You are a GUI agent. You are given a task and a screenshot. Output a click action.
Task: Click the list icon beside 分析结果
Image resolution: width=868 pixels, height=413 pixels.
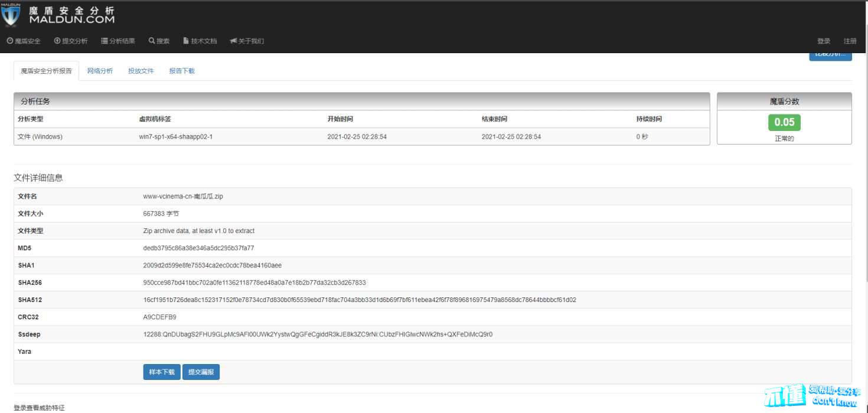tap(105, 41)
